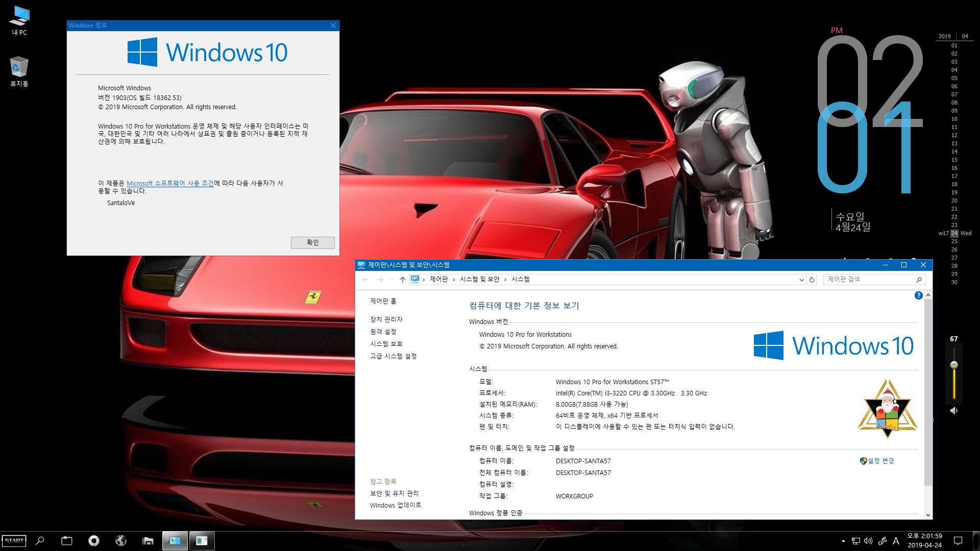Minimize the Control Panel window
Viewport: 980px width, 551px height.
(886, 265)
